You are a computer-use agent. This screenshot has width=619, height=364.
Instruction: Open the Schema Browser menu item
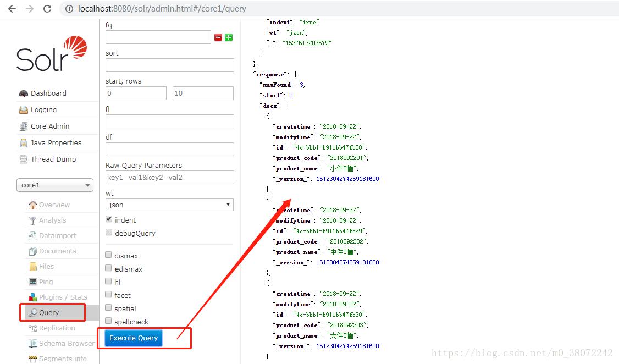(67, 343)
